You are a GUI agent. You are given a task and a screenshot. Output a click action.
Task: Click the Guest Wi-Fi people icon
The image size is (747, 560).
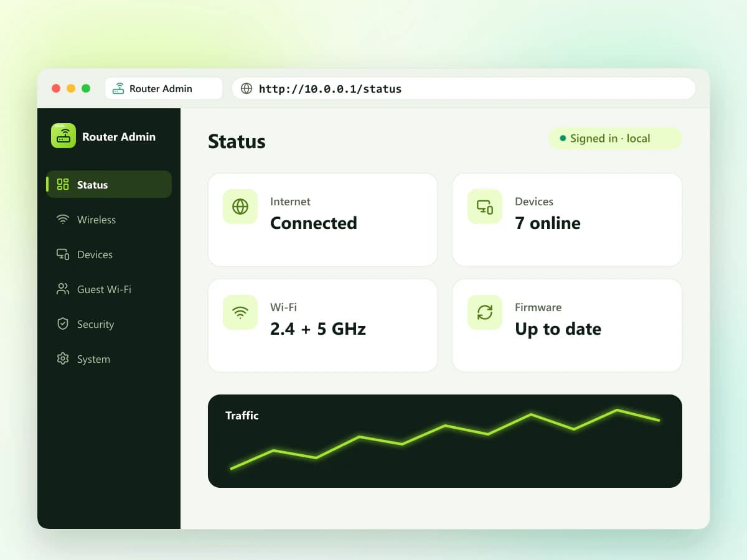click(63, 289)
